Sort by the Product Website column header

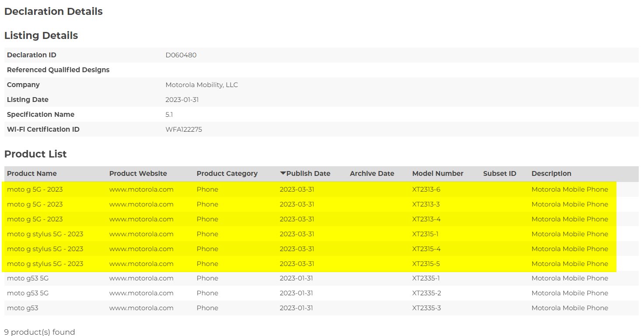[138, 174]
